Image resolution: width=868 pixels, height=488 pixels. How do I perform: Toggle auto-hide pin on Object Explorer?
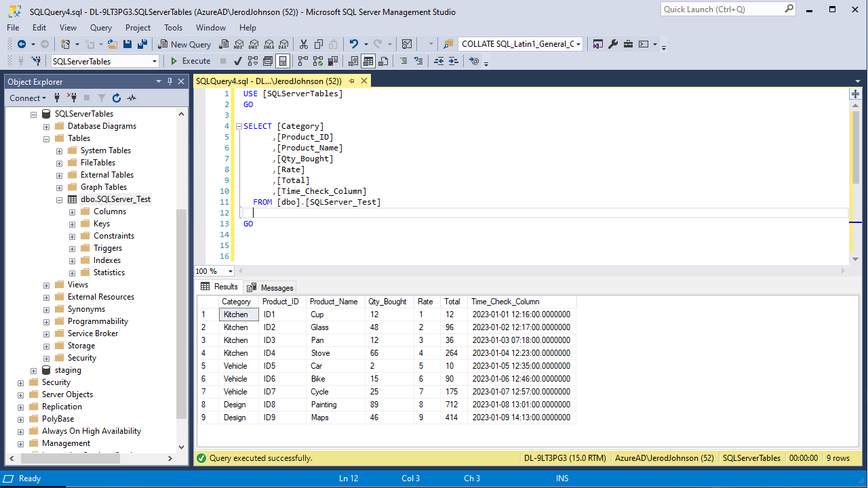170,81
